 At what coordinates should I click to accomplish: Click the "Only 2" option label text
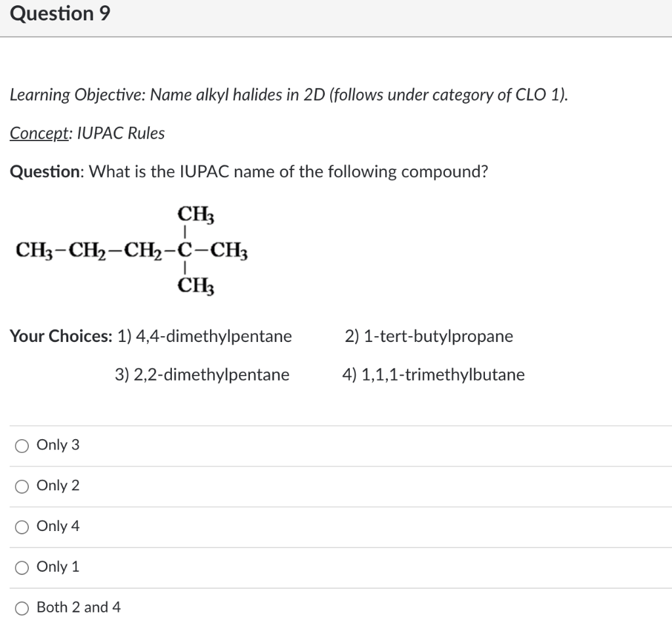[x=58, y=486]
